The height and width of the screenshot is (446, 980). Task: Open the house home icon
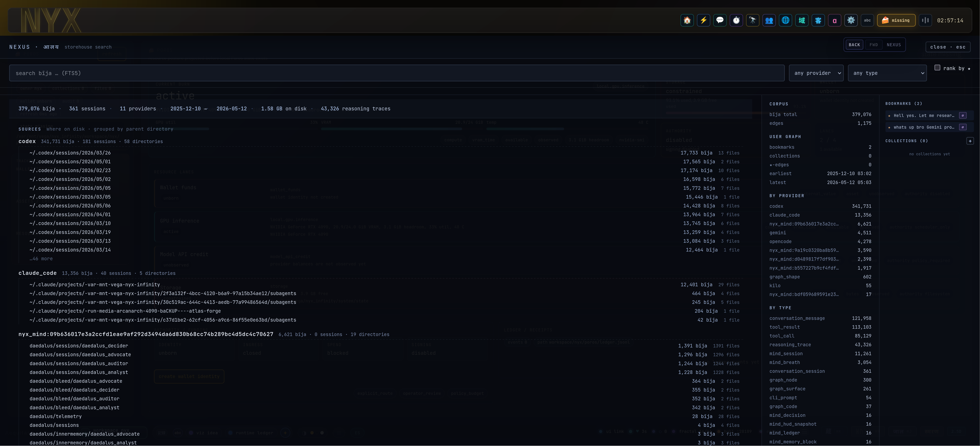(687, 20)
